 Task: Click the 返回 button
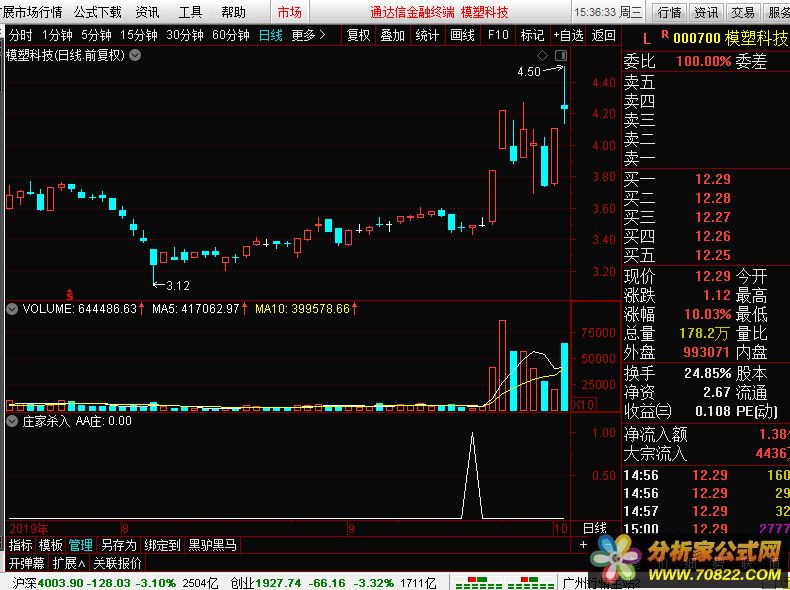point(603,35)
